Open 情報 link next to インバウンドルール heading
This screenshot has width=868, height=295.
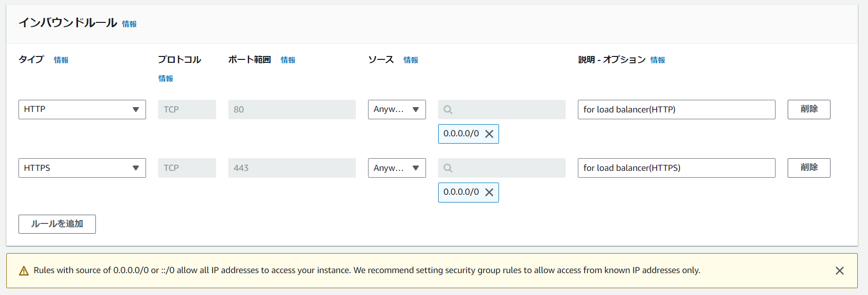(x=129, y=24)
